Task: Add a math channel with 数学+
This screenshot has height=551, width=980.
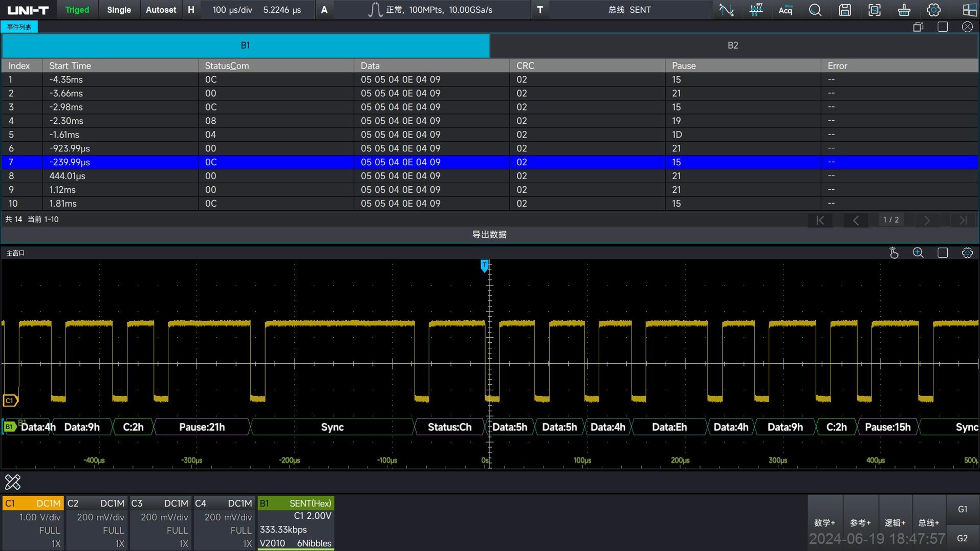Action: click(824, 523)
